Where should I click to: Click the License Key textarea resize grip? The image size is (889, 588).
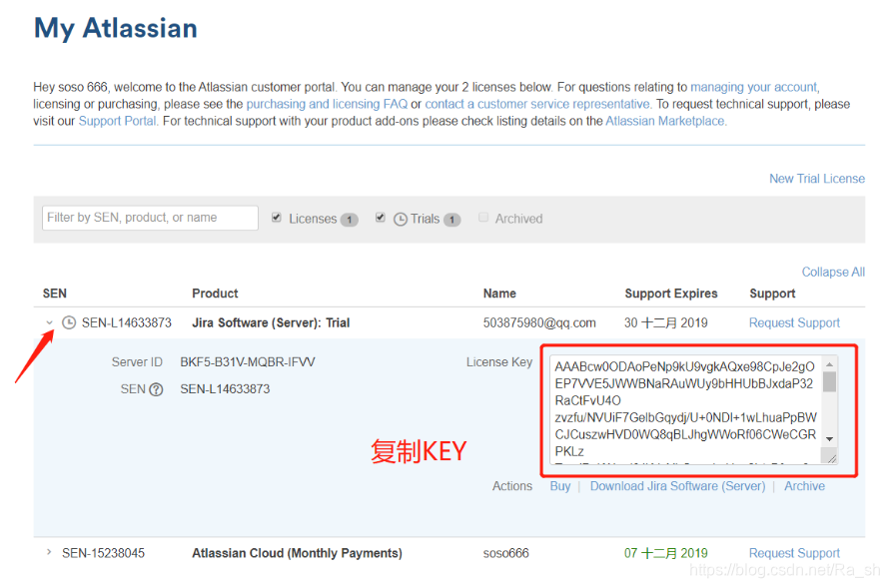click(831, 457)
